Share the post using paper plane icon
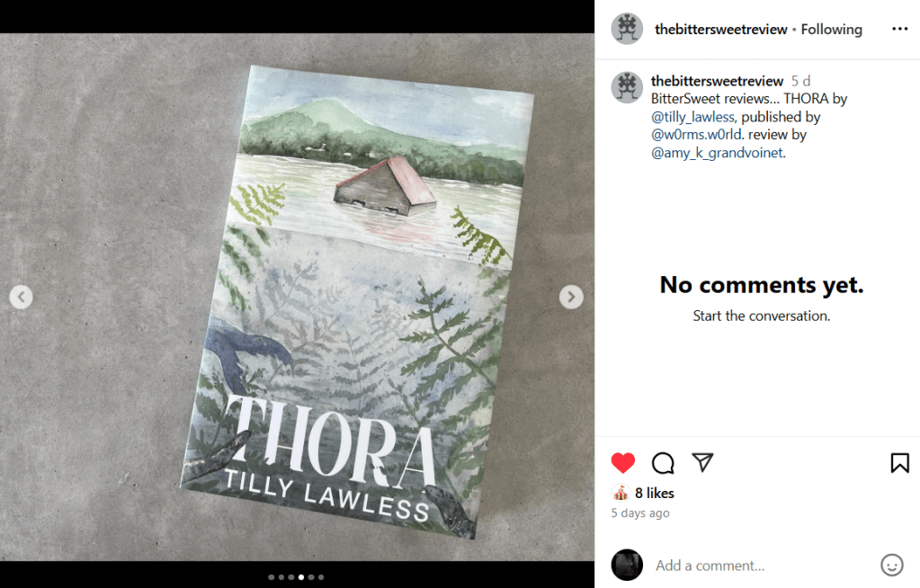Viewport: 920px width, 588px height. [x=702, y=462]
